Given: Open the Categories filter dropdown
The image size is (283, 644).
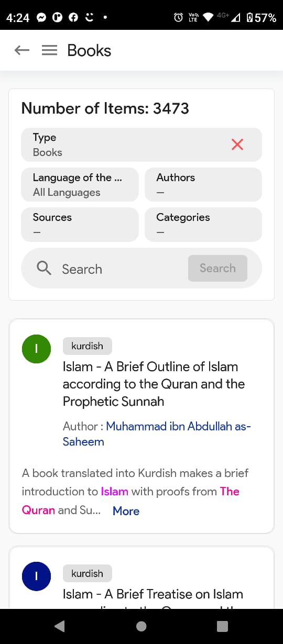Looking at the screenshot, I should click(203, 224).
